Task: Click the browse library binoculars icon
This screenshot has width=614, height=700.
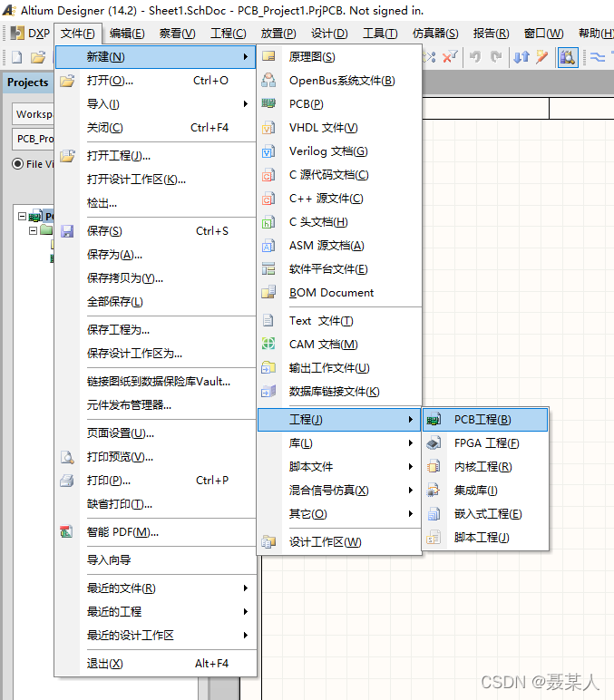Action: [568, 57]
